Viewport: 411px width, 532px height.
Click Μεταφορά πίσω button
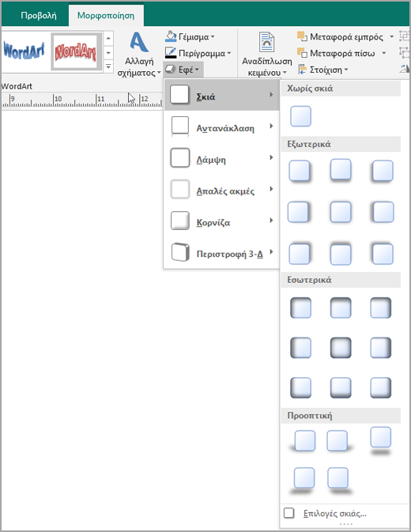pyautogui.click(x=337, y=53)
